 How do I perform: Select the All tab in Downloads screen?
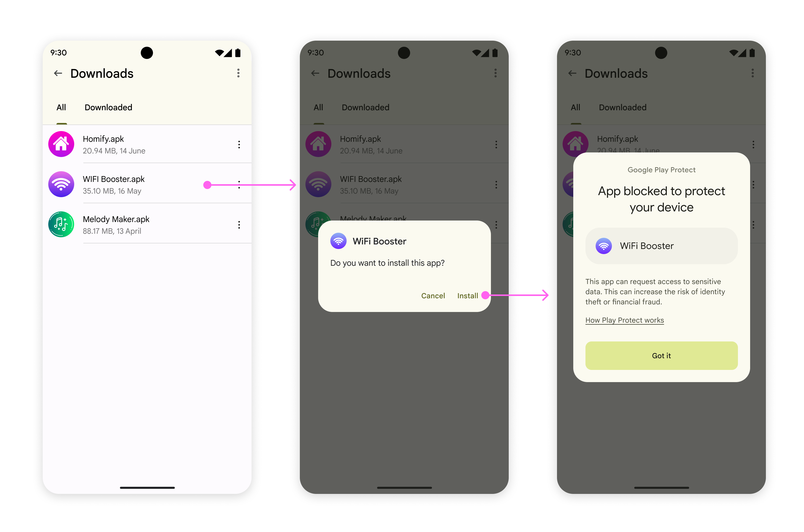61,107
